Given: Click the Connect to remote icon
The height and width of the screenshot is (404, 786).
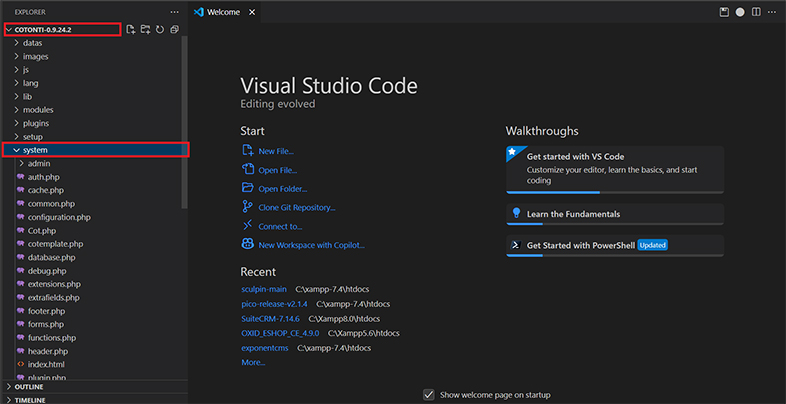Looking at the screenshot, I should [x=248, y=226].
